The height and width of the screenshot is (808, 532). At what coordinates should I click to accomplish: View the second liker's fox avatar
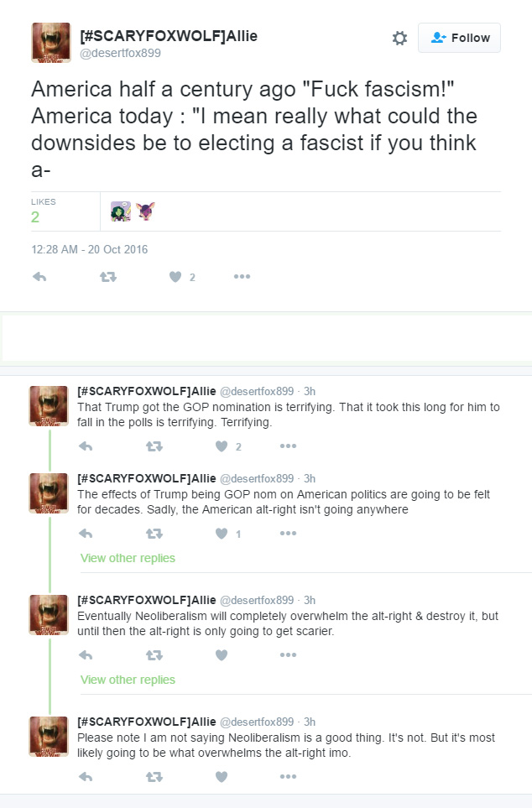click(145, 211)
